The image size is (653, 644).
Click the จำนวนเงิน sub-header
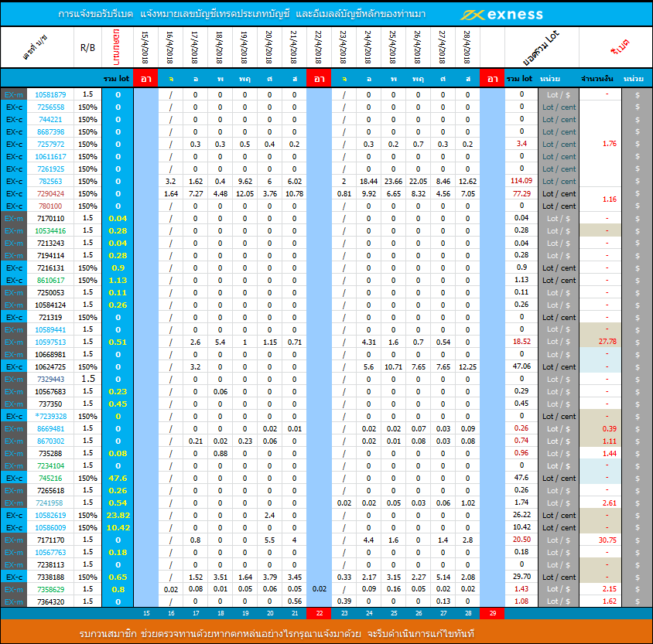(x=597, y=79)
